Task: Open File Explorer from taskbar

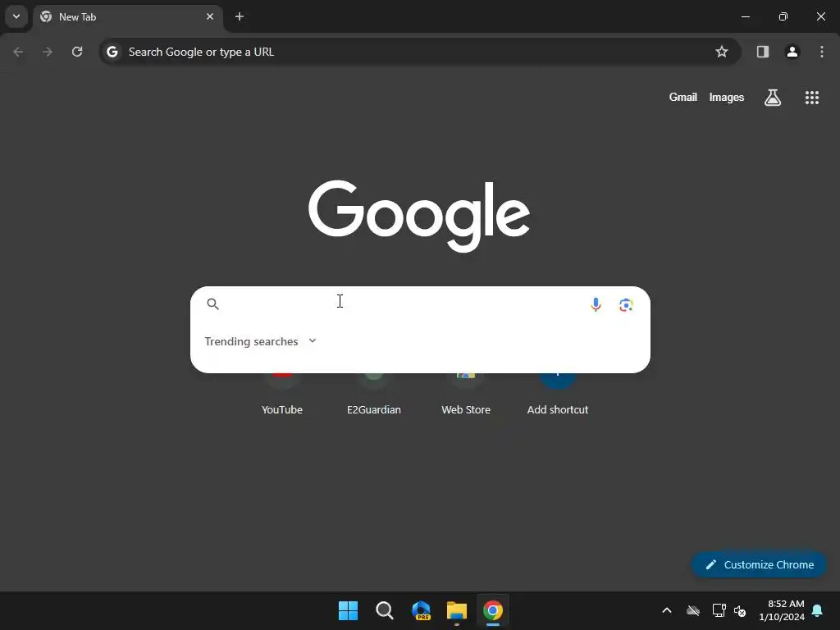Action: (456, 610)
